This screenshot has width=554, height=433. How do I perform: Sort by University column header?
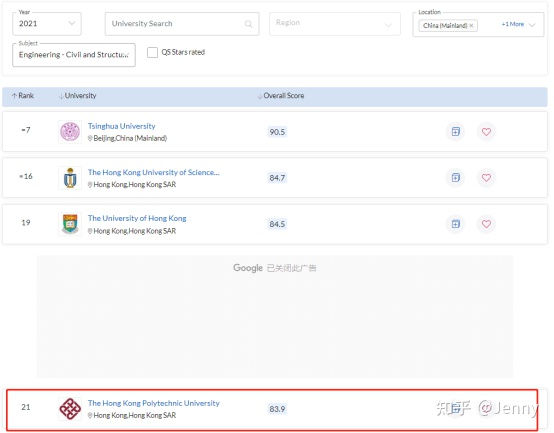pyautogui.click(x=78, y=96)
